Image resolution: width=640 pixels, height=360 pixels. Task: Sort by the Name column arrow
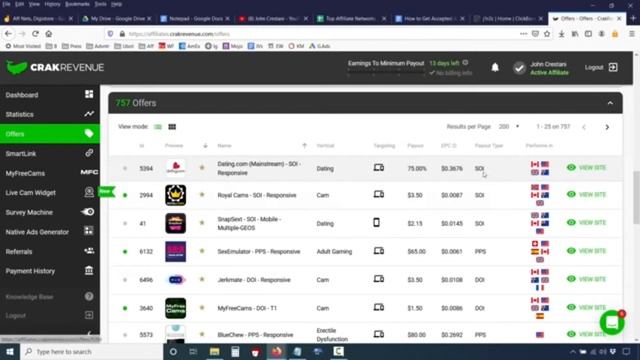pos(304,146)
